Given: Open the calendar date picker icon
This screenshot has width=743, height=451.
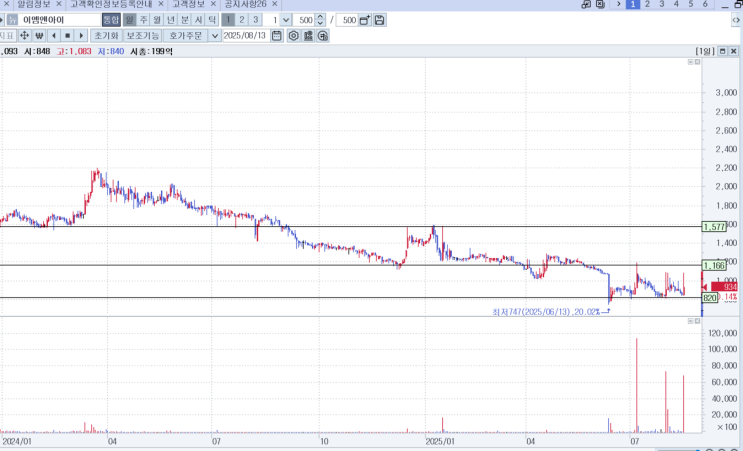Looking at the screenshot, I should 277,36.
